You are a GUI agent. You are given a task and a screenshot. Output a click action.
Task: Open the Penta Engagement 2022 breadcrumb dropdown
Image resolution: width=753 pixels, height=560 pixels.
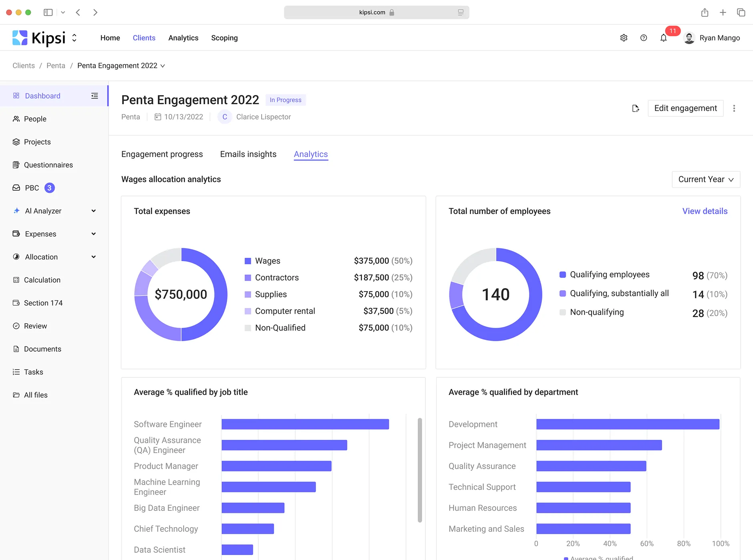click(163, 66)
